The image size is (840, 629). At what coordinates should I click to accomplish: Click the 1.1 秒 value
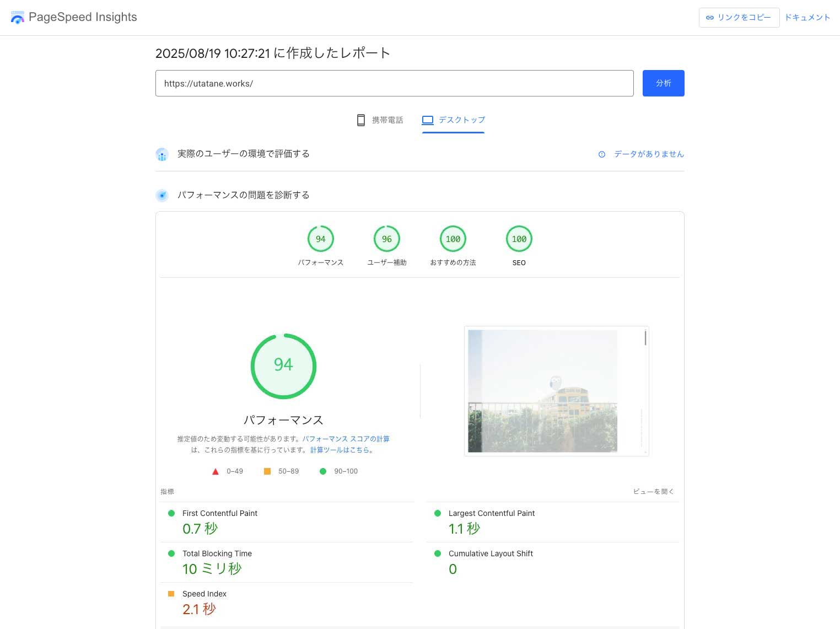(x=464, y=529)
